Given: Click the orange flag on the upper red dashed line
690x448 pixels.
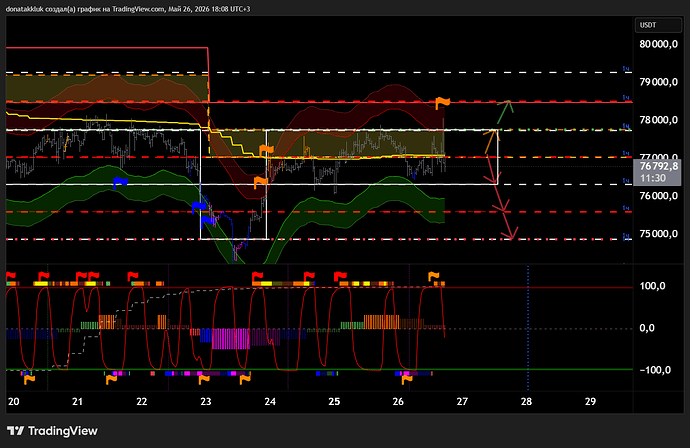Looking at the screenshot, I should 442,103.
